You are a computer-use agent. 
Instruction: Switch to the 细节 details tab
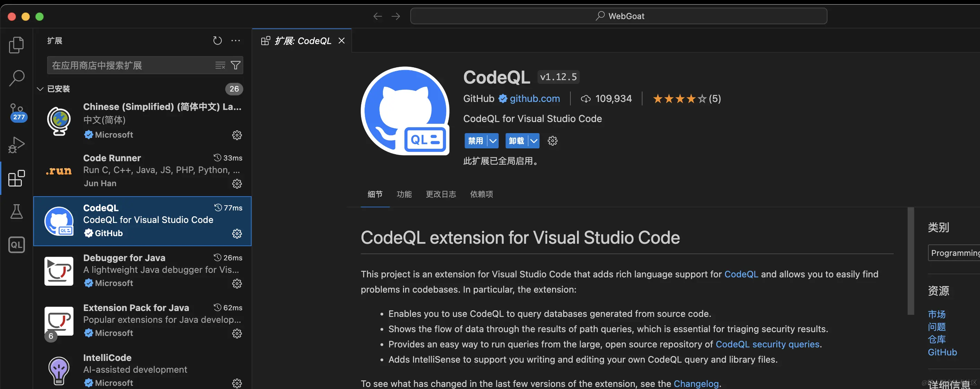pos(375,194)
